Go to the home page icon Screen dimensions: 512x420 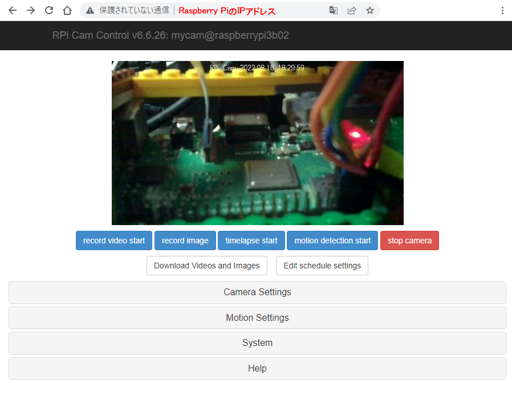[67, 10]
